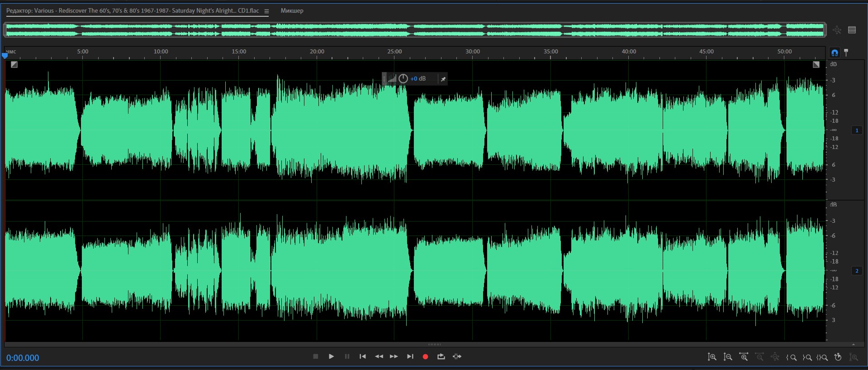This screenshot has width=868, height=370.
Task: Toggle channel 2 enable button
Action: tap(857, 271)
